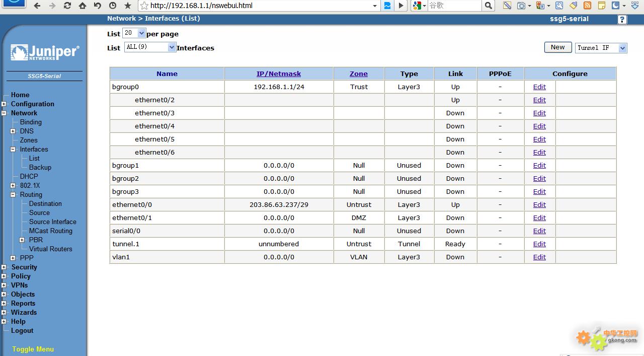The width and height of the screenshot is (644, 356).
Task: Click the undo closed tab arrow icon
Action: coord(98,6)
